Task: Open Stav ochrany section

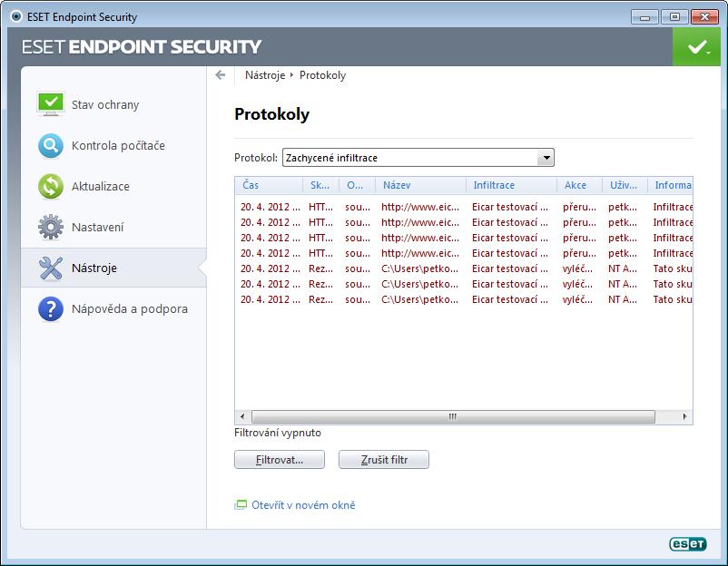Action: point(113,105)
